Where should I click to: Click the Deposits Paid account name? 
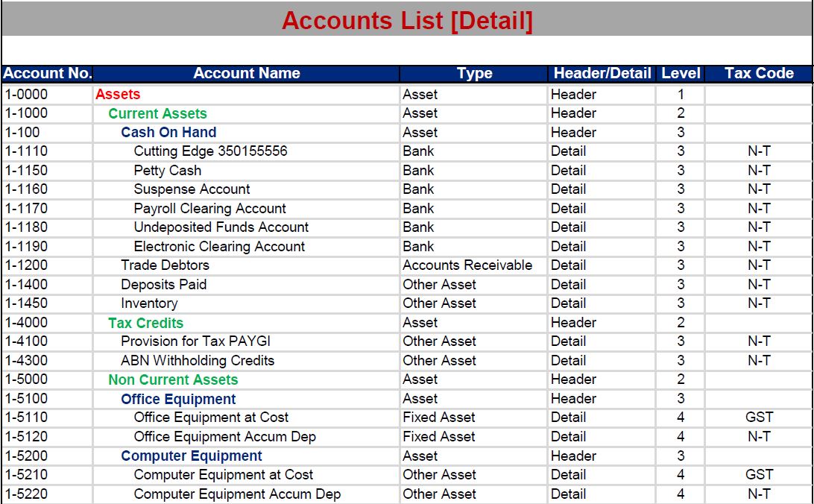(163, 285)
